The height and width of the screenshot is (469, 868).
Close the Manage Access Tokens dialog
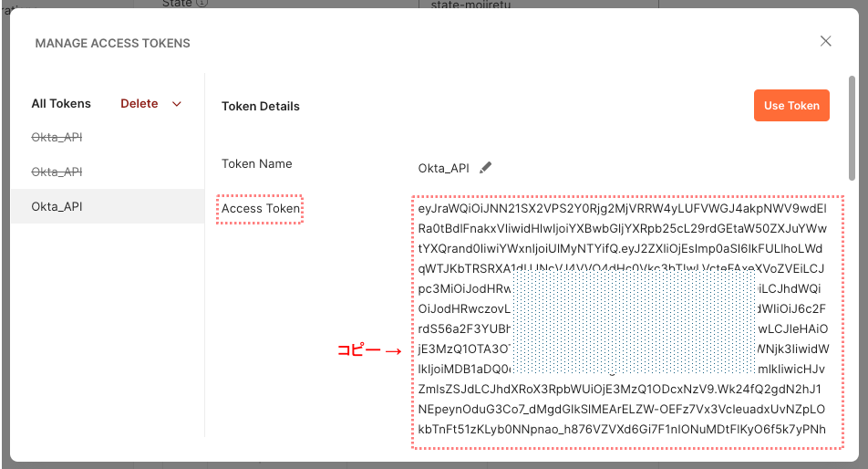coord(826,41)
